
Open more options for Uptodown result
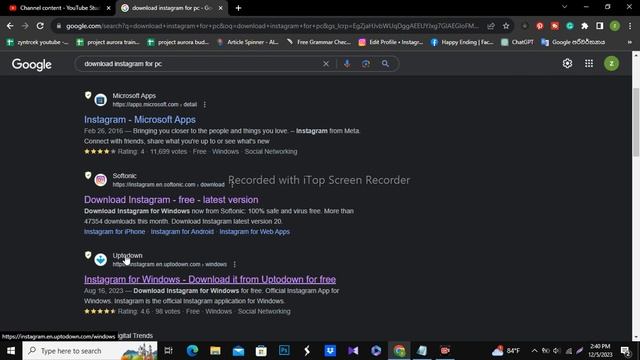[x=235, y=264]
